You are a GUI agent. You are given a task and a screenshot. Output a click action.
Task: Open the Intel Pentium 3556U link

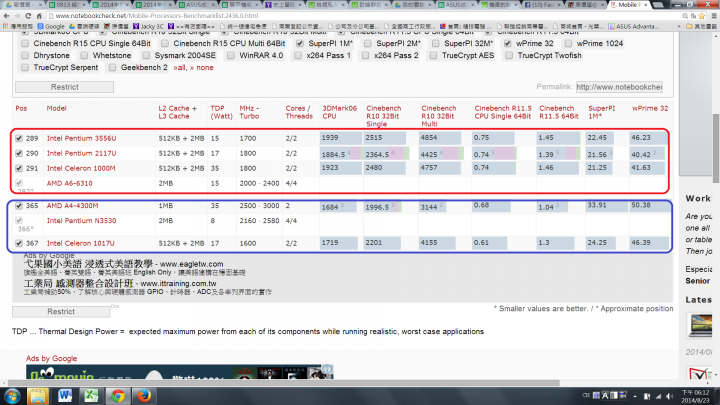(81, 138)
